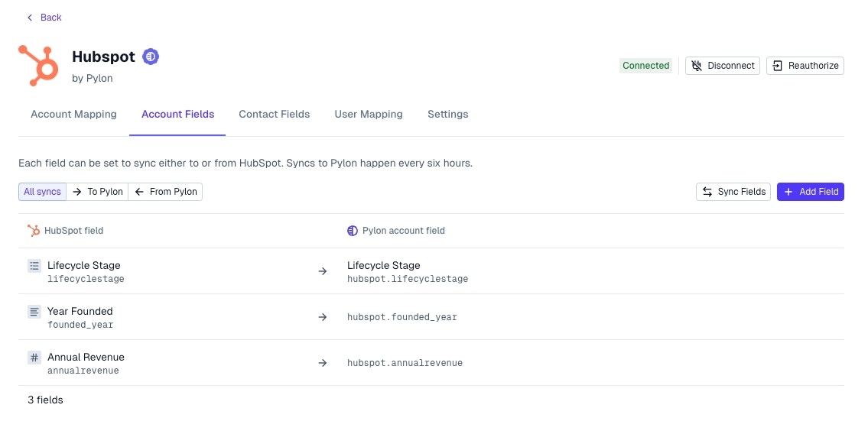Filter syncs by To Pylon
Screen dimensions: 868x421
(x=98, y=192)
